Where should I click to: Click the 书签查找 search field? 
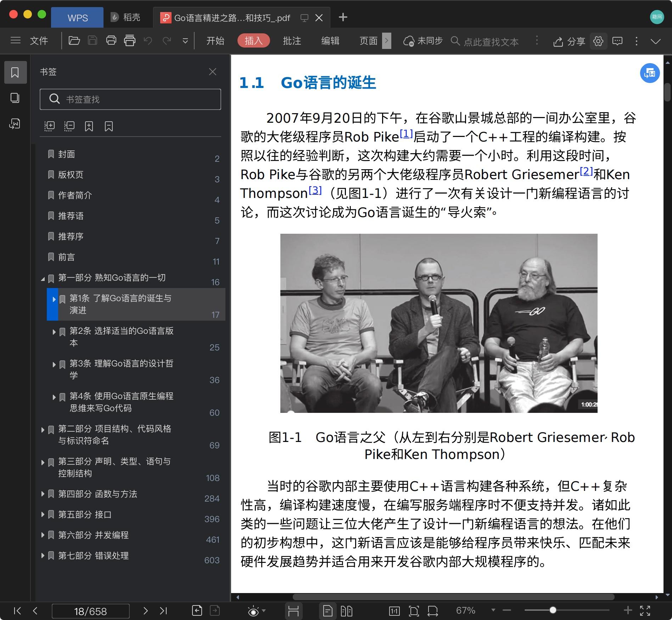(x=130, y=99)
